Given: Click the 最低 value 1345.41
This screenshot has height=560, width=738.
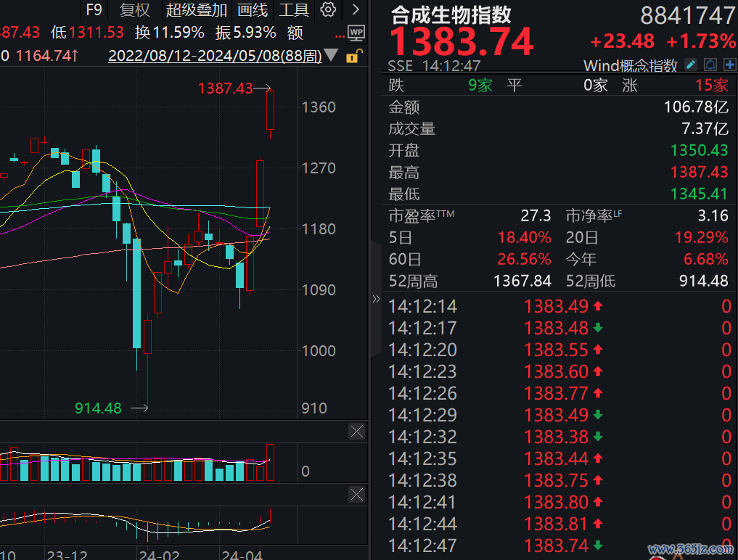Looking at the screenshot, I should coord(699,194).
